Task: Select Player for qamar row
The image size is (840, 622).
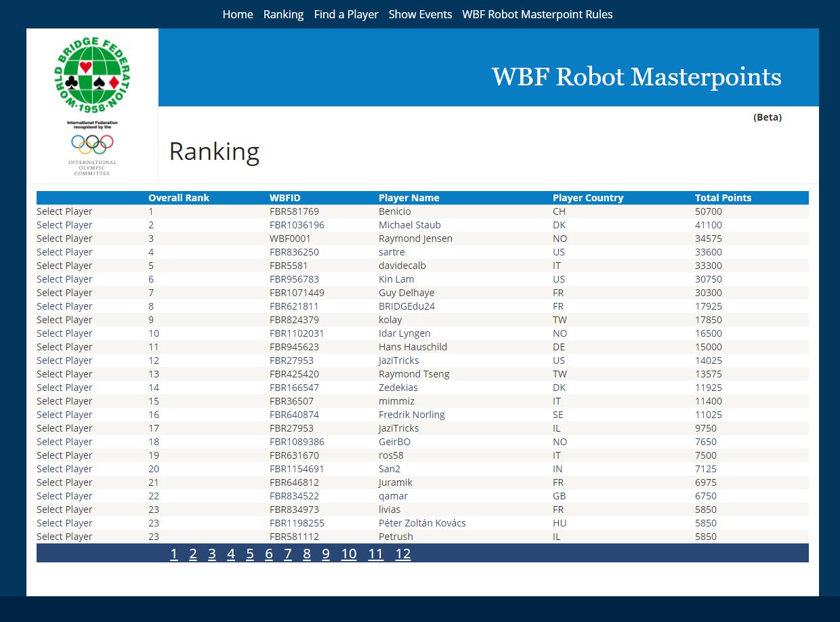Action: click(x=64, y=496)
